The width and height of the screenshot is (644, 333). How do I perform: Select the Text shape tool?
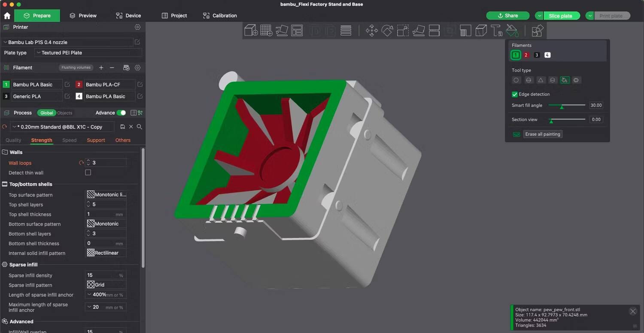[497, 31]
